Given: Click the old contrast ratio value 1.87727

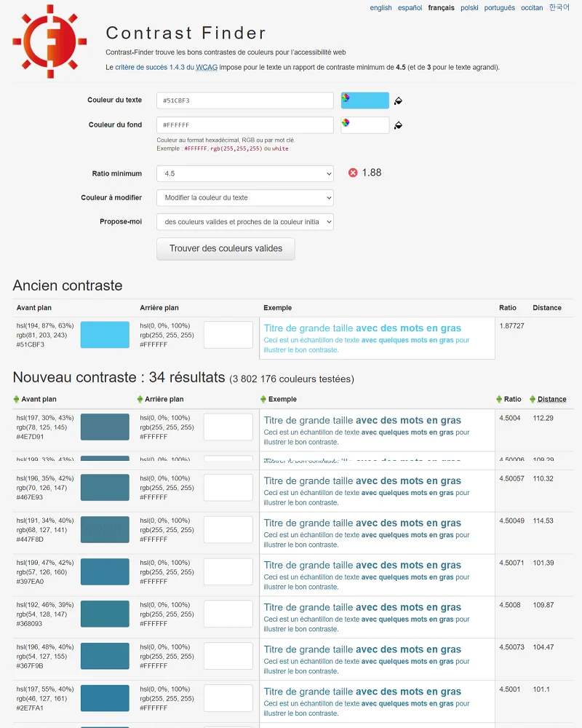Looking at the screenshot, I should point(511,326).
